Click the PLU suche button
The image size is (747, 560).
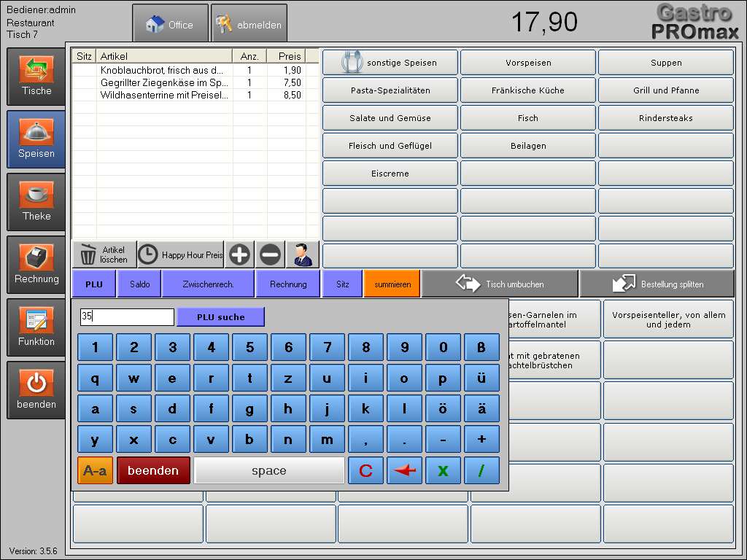[220, 317]
